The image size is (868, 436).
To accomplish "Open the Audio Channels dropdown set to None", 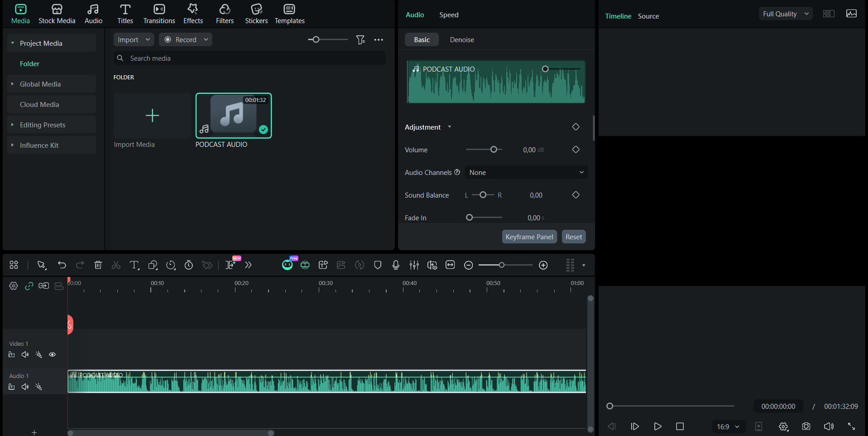I will click(x=526, y=172).
